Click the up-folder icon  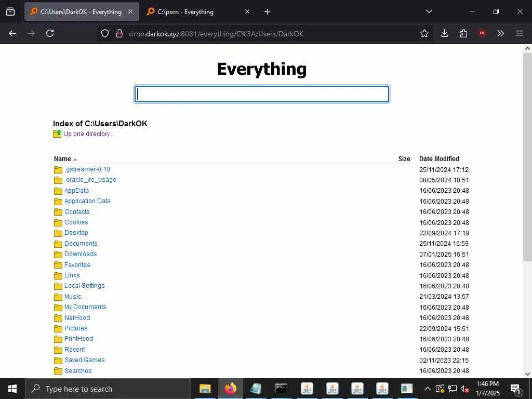coord(57,134)
